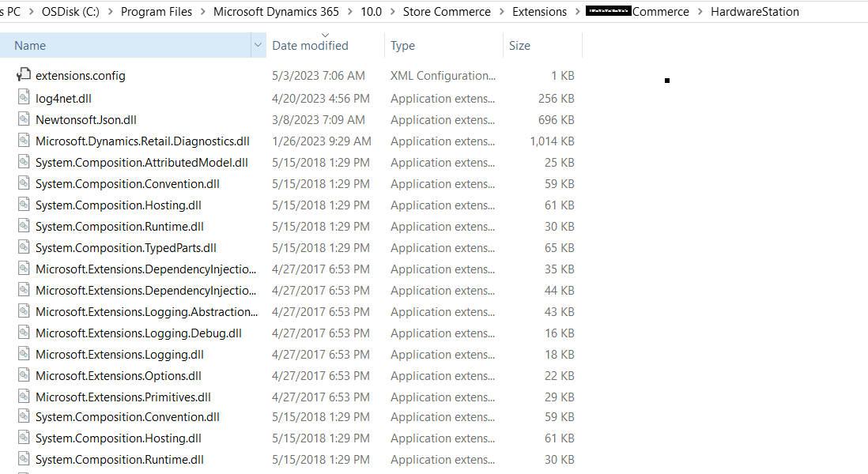
Task: Go to the Extensions folder breadcrumb
Action: tap(540, 12)
